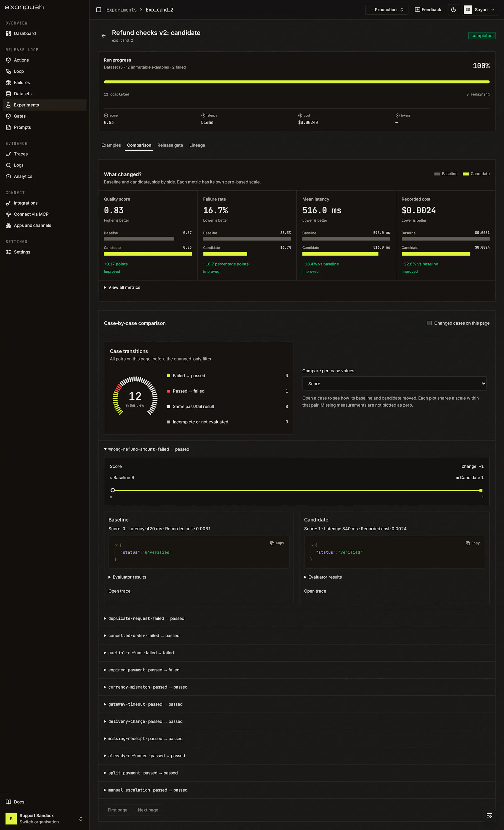Go to Next page of cases

(148, 810)
